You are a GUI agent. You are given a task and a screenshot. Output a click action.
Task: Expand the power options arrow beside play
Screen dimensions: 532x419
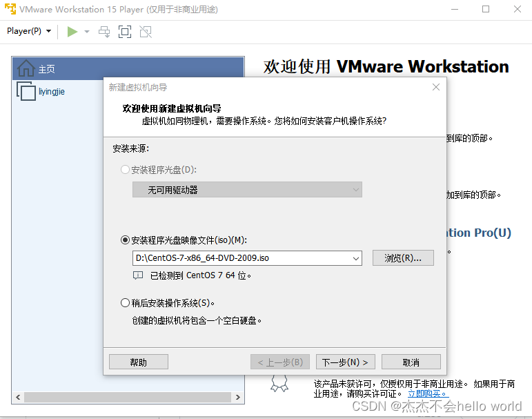coord(87,32)
